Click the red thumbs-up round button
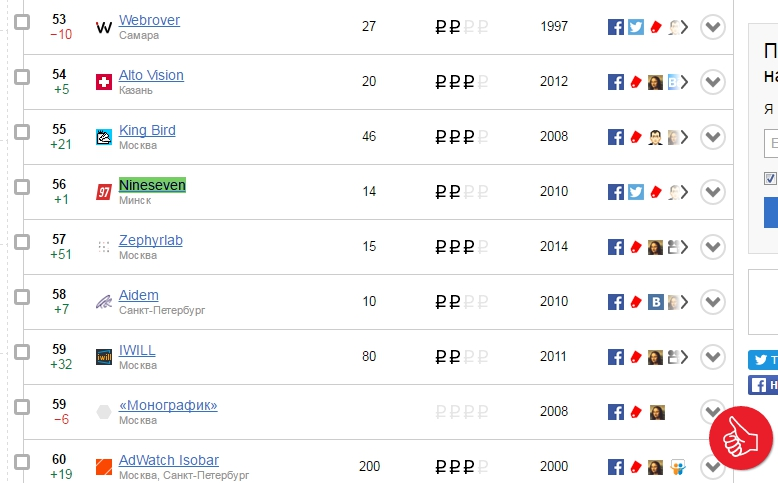778x483 pixels. [740, 438]
